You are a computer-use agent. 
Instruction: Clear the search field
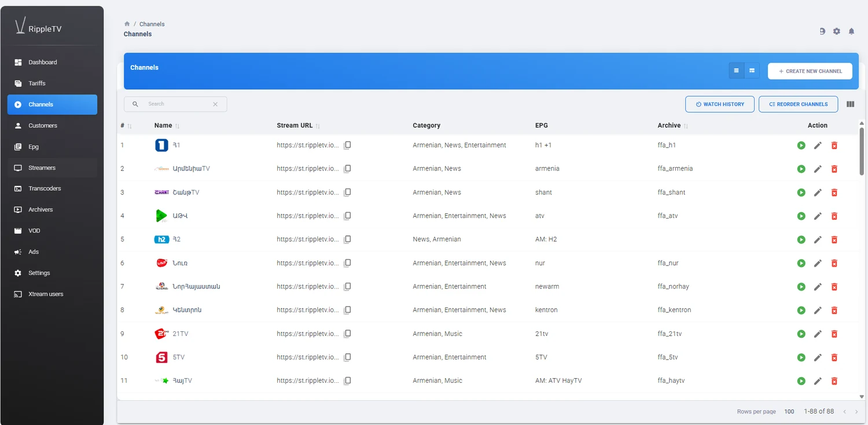point(215,104)
